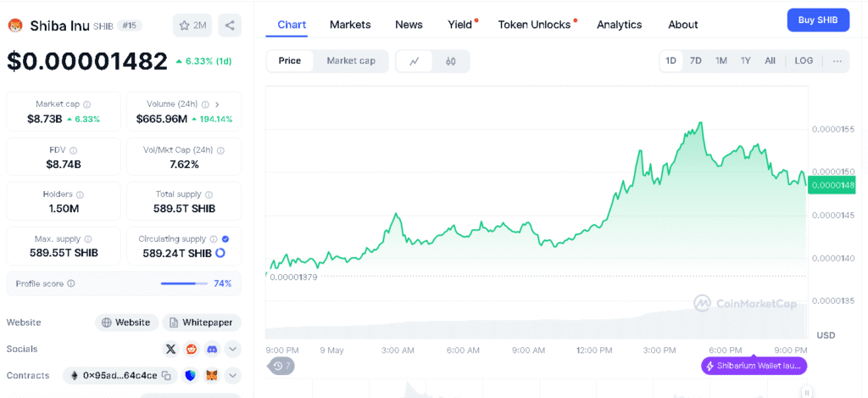The image size is (868, 398).
Task: Click the 589.24T SHIB circulating supply value
Action: click(x=177, y=254)
